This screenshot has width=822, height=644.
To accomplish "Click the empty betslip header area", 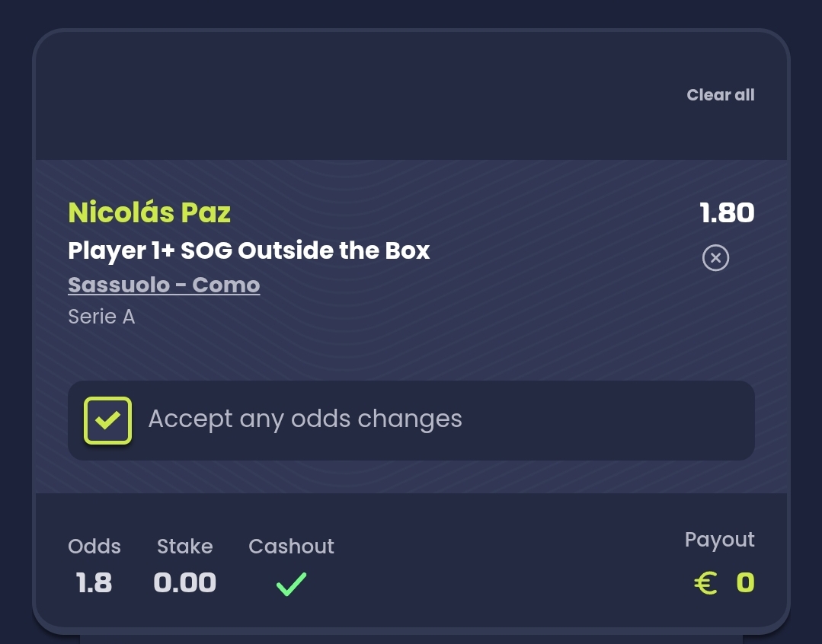I will pos(343,95).
